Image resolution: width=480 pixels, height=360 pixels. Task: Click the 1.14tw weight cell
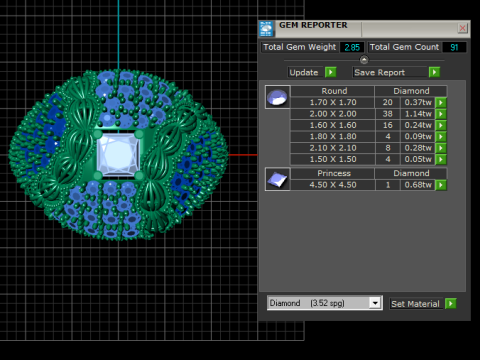418,114
